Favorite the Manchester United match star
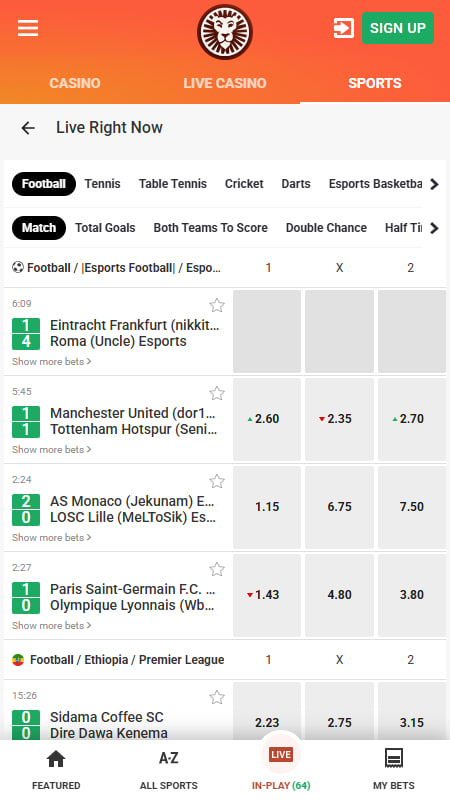450x800 pixels. (217, 393)
